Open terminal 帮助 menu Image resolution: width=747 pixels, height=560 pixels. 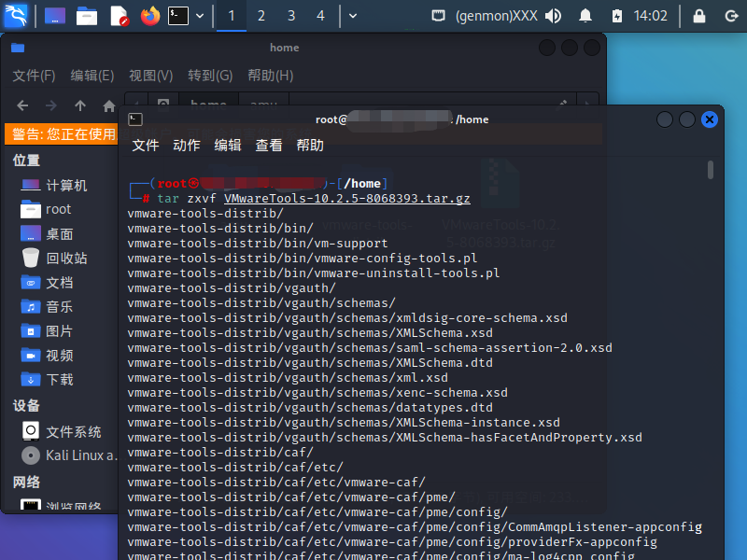tap(310, 146)
